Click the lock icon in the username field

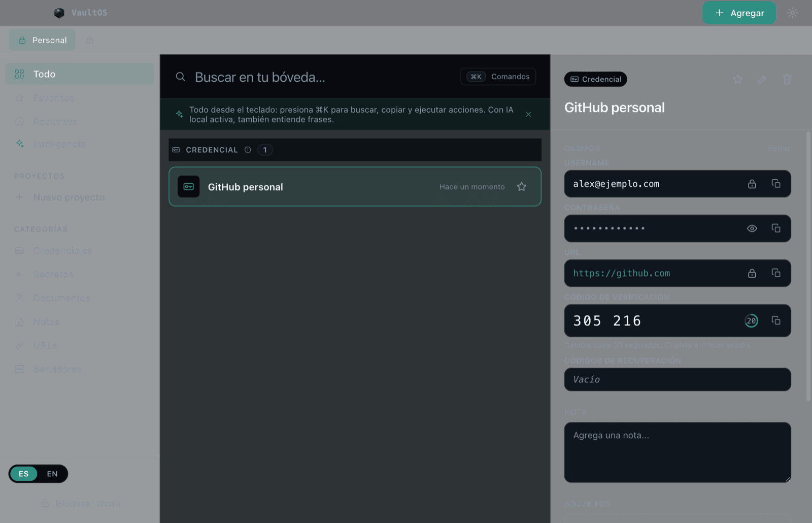point(752,184)
